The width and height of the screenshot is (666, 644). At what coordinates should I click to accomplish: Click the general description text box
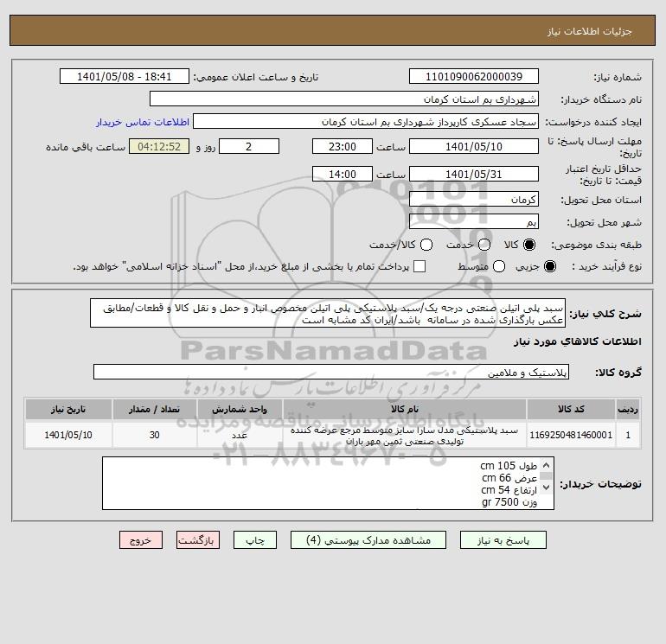tap(328, 313)
